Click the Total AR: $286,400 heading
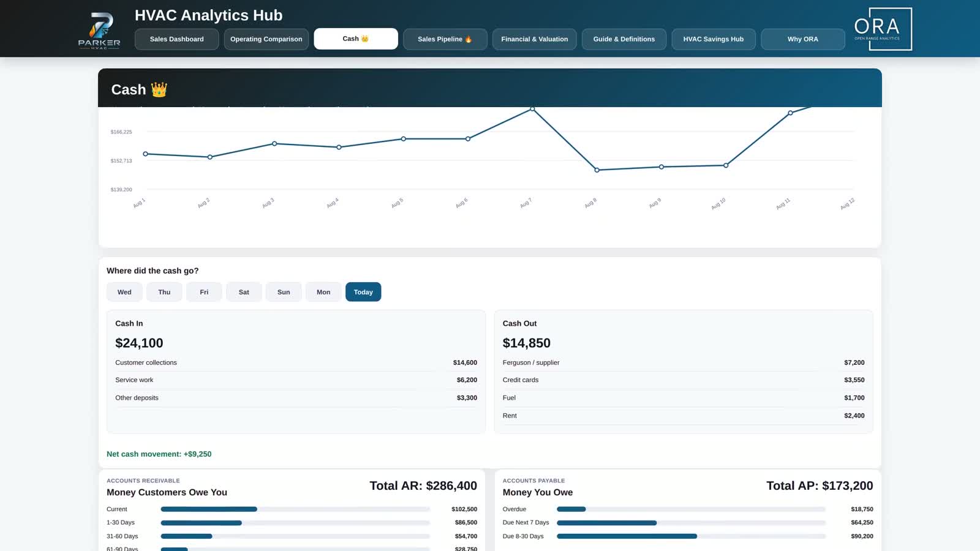 tap(423, 486)
